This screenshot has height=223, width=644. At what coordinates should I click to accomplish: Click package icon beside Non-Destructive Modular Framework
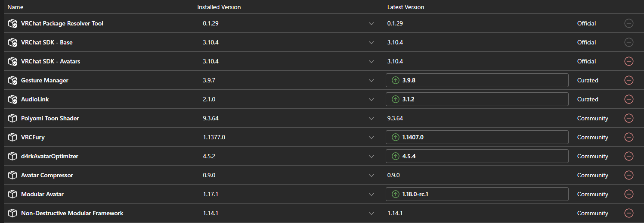[12, 213]
